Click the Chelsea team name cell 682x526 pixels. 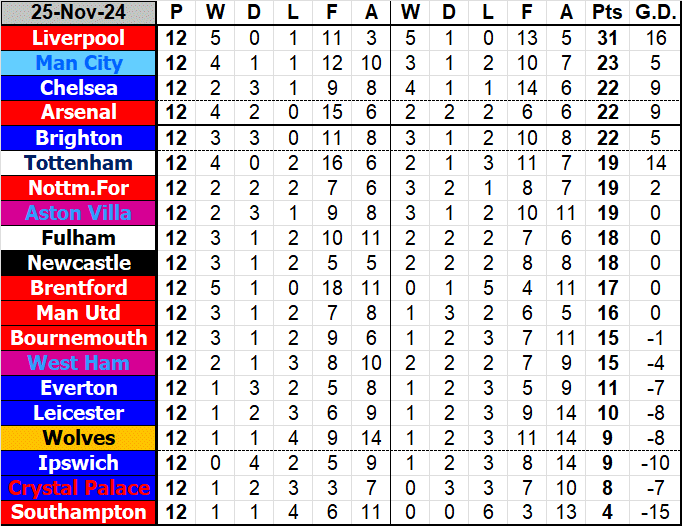79,89
